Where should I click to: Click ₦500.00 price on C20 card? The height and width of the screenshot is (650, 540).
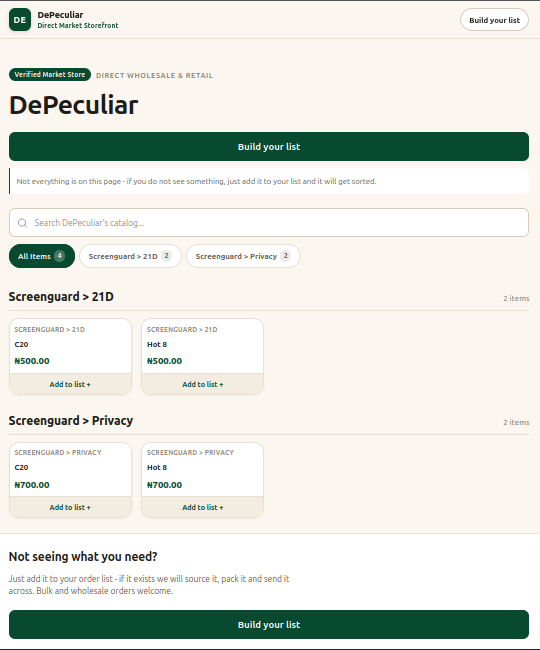(32, 361)
